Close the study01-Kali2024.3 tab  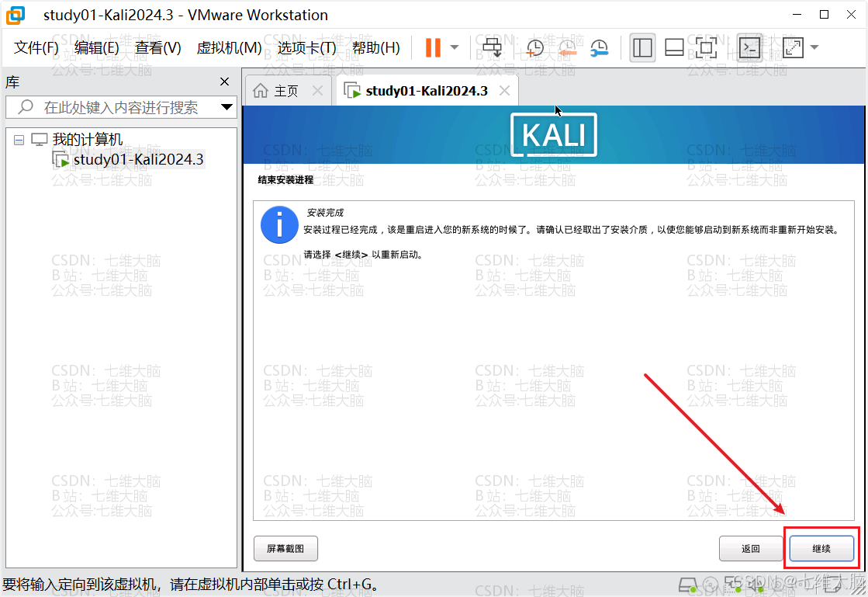(x=504, y=91)
